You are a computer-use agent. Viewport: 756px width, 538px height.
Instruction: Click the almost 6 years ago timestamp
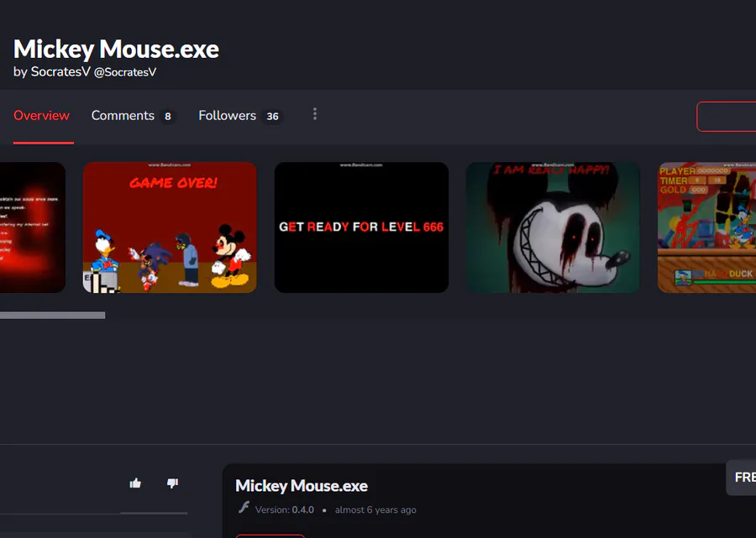tap(375, 509)
